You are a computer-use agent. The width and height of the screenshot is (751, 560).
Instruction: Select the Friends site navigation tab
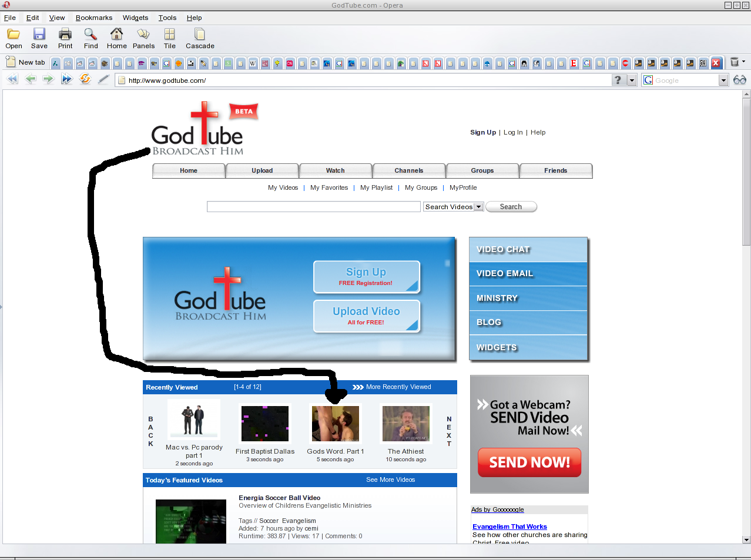(x=556, y=170)
